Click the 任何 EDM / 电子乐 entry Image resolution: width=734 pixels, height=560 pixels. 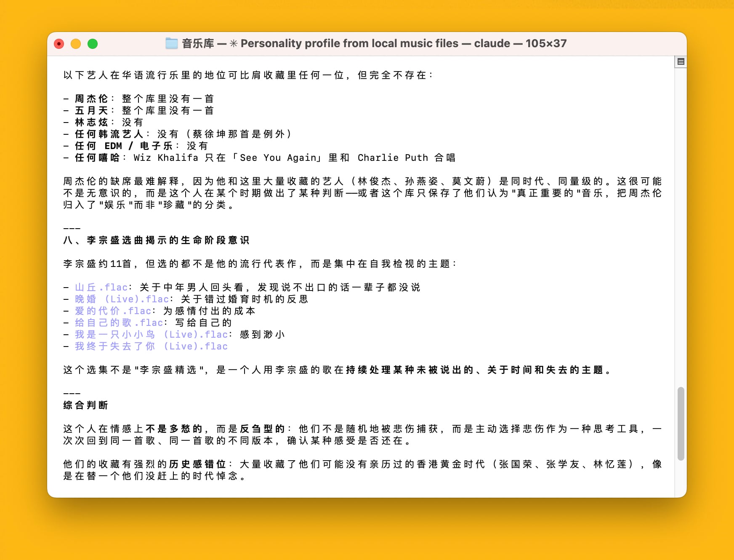pos(124,146)
